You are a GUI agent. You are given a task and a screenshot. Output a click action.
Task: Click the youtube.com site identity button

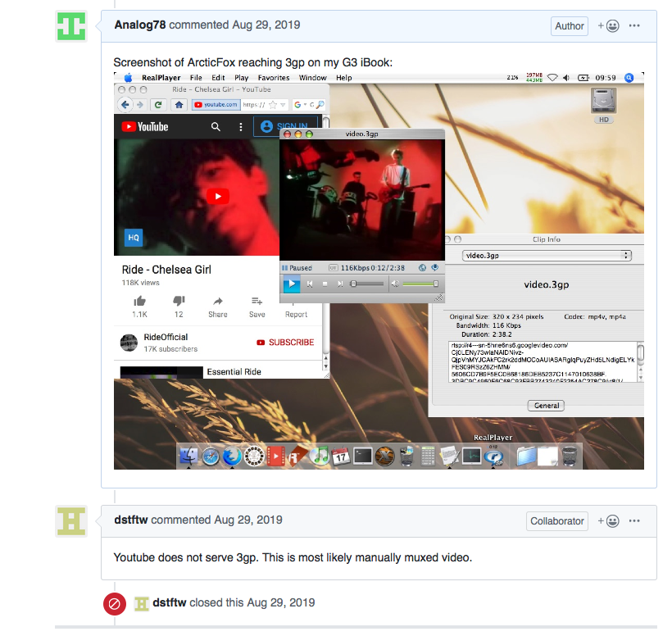coord(216,105)
